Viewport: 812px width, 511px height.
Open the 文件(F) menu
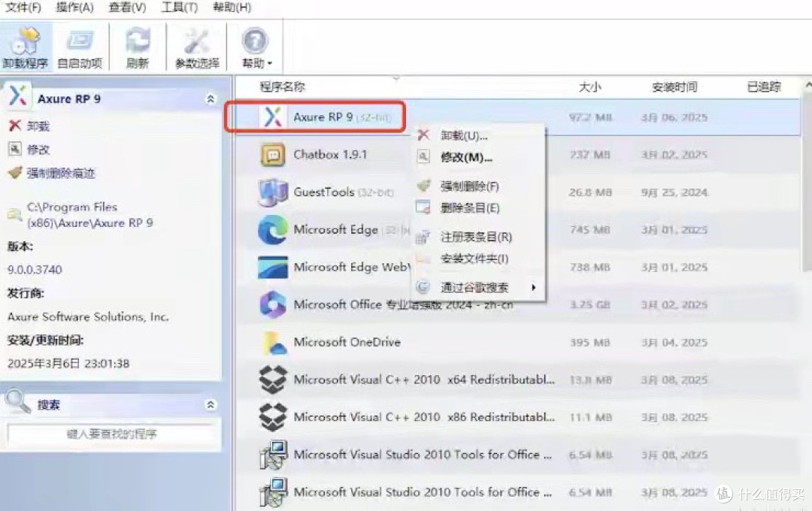23,8
